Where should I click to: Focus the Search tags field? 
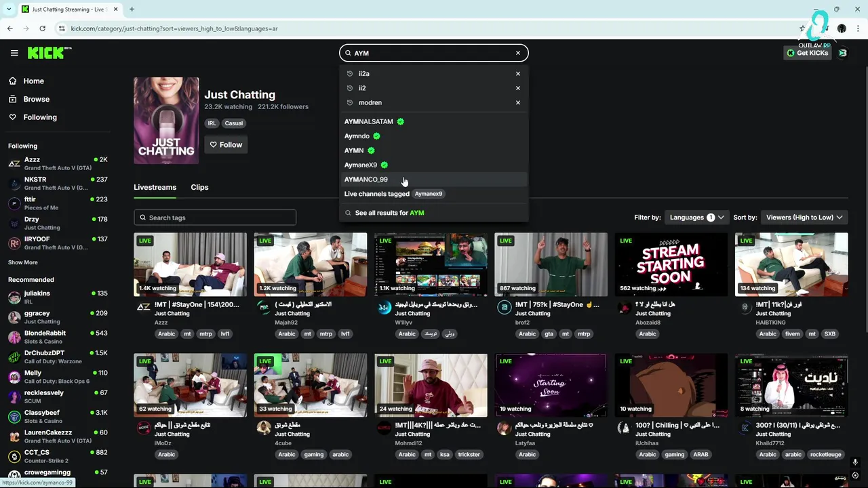[x=215, y=218]
